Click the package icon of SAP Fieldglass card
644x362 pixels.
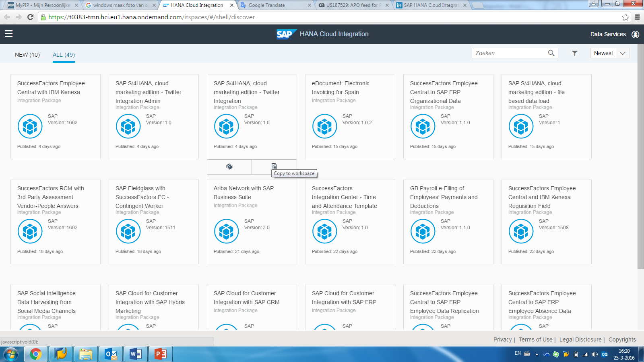(x=128, y=231)
